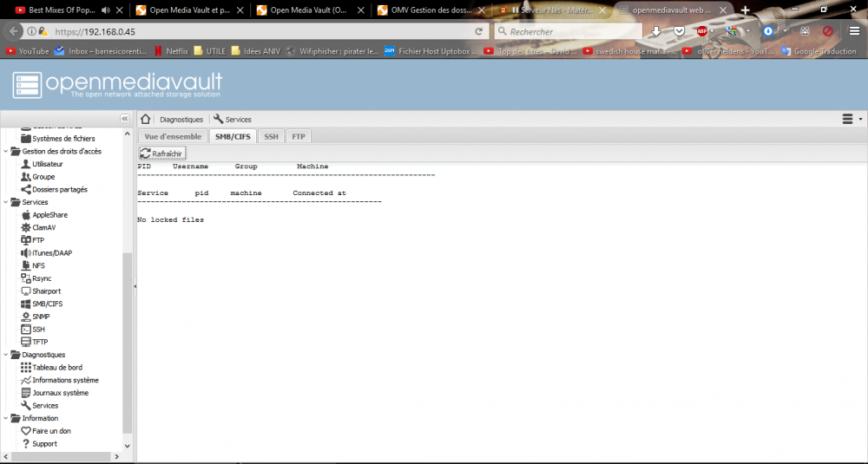Click the Rafraîchir refresh button
The width and height of the screenshot is (868, 464).
[162, 154]
